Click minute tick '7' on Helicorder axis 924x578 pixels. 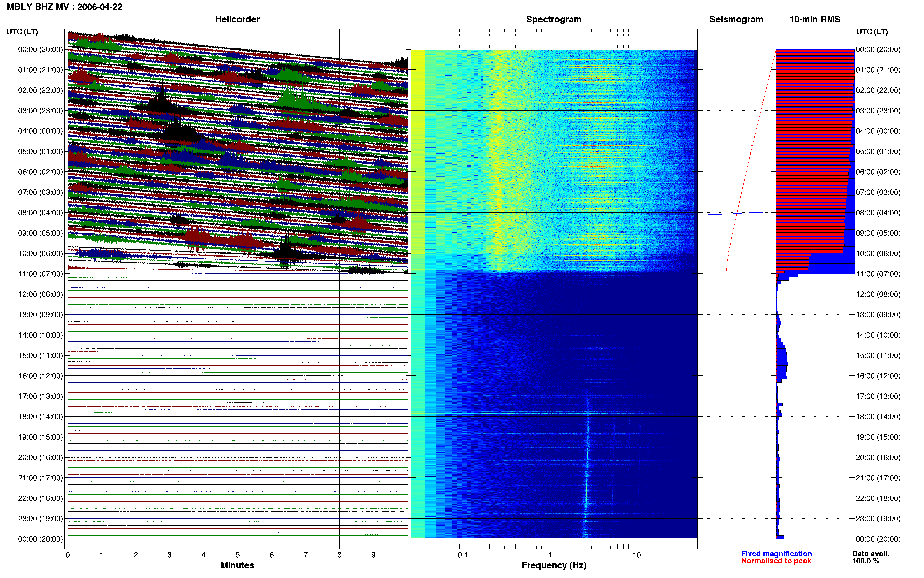(306, 555)
